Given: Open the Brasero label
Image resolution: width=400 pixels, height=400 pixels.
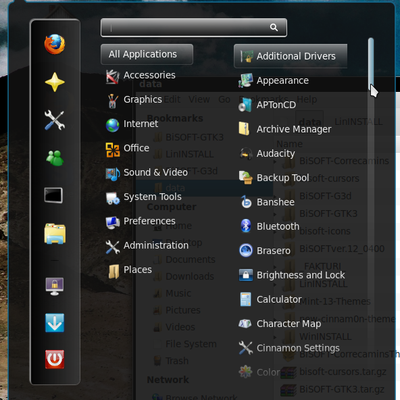Looking at the screenshot, I should (x=273, y=251).
